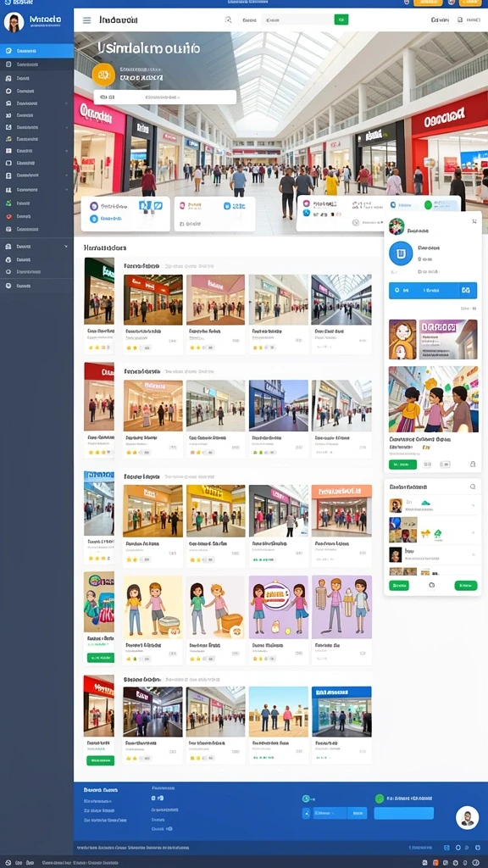Viewport: 488px width, 868px height.
Task: Click the green button at bottom-right of list panel
Action: coord(466,585)
